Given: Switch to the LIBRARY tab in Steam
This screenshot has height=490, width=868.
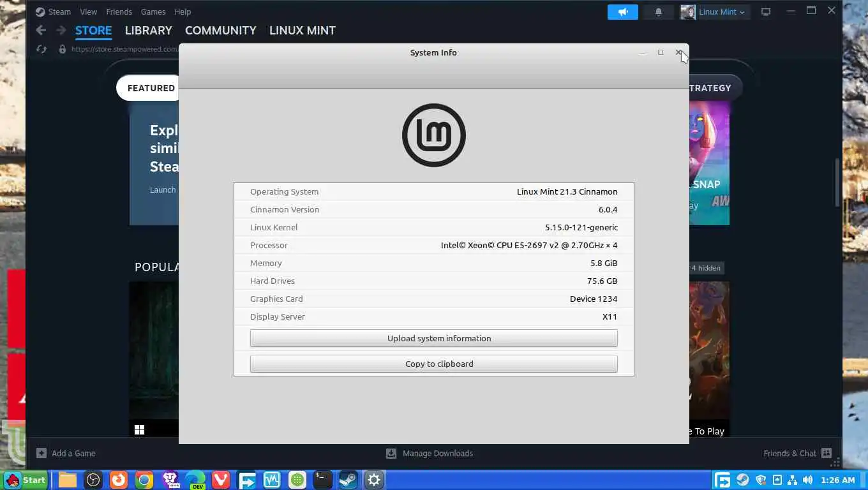Looking at the screenshot, I should coord(148,30).
